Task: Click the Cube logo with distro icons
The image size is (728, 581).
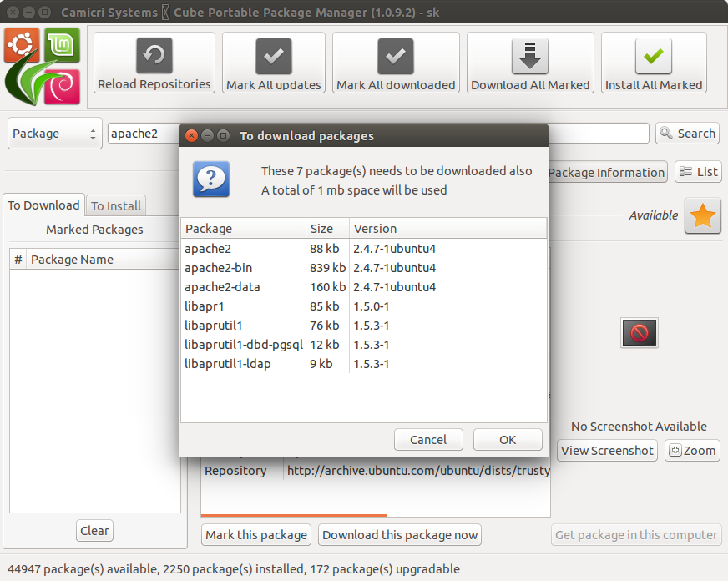Action: click(43, 66)
